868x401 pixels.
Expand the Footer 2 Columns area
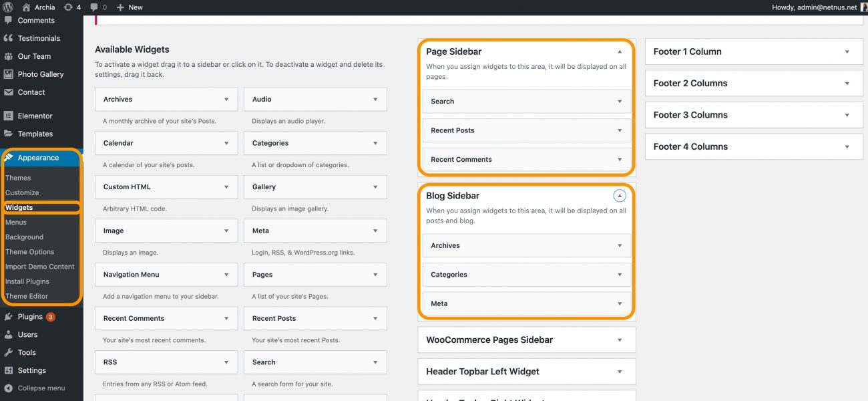847,83
